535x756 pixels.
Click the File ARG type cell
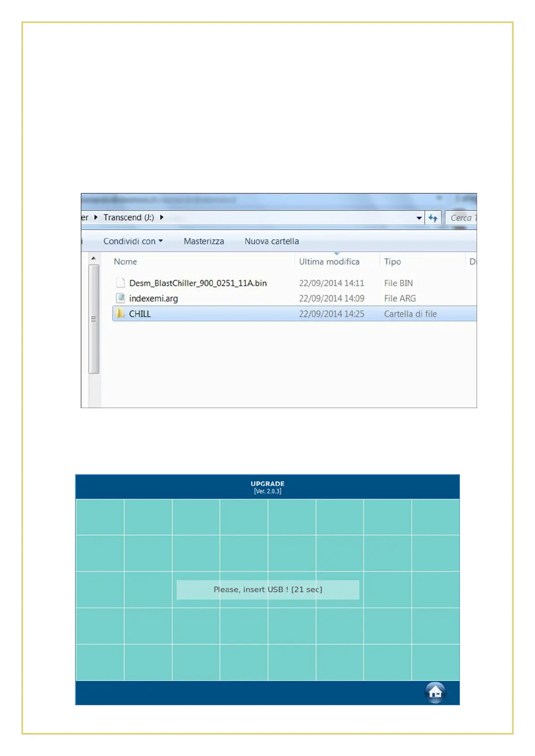tap(400, 298)
